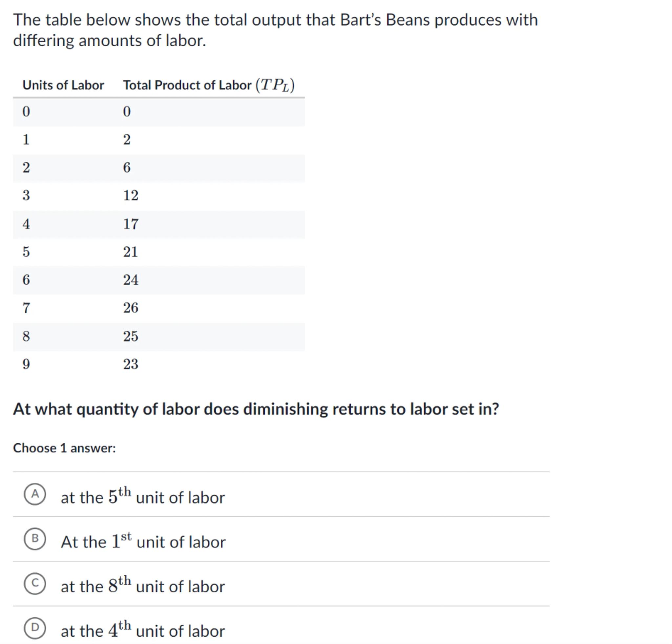Click the bold diminishing returns question text
The height and width of the screenshot is (644, 672).
click(256, 409)
